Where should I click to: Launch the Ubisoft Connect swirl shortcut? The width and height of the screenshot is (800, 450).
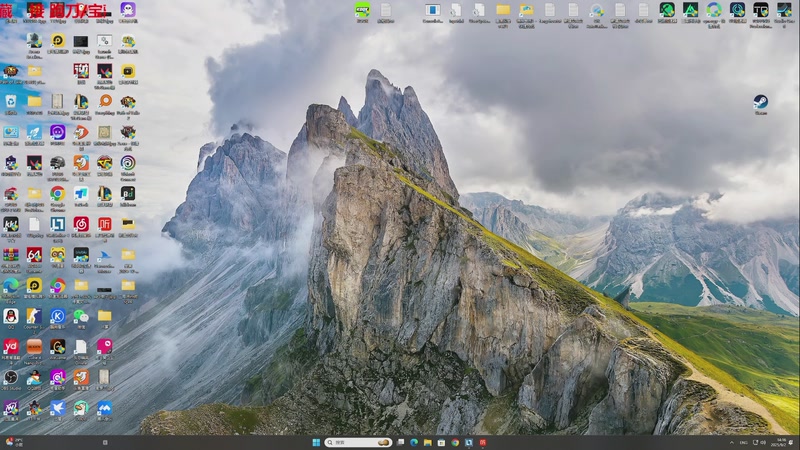[x=128, y=164]
